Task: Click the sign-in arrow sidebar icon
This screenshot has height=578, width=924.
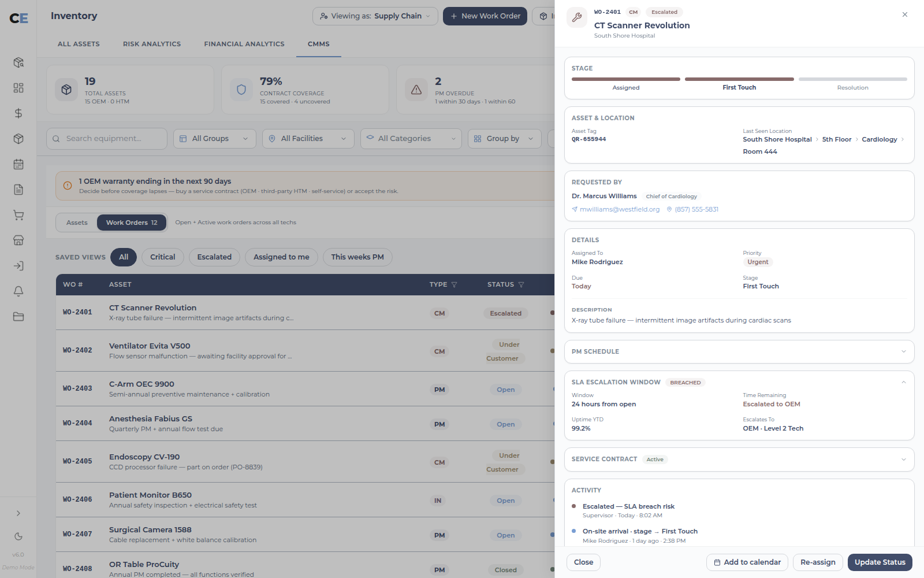Action: point(18,266)
